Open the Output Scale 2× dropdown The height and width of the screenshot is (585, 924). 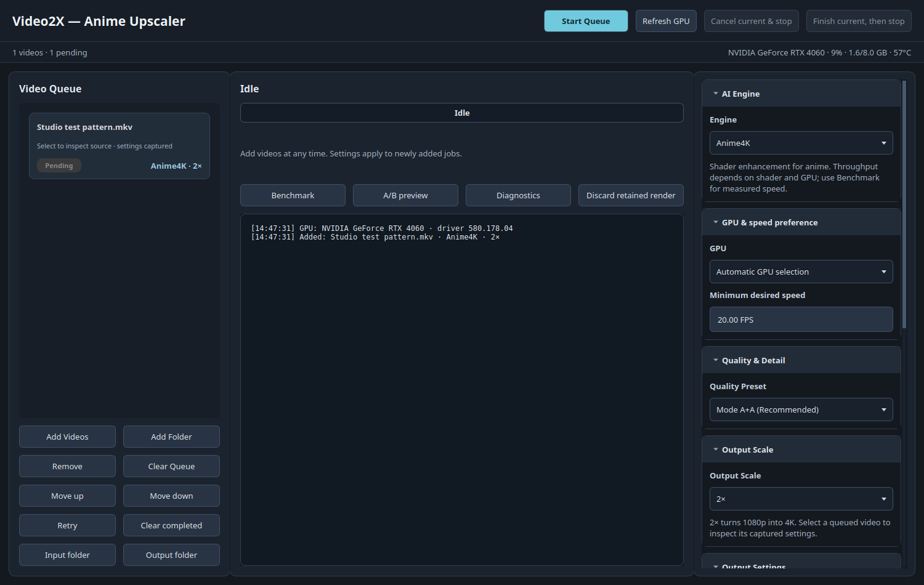[801, 499]
